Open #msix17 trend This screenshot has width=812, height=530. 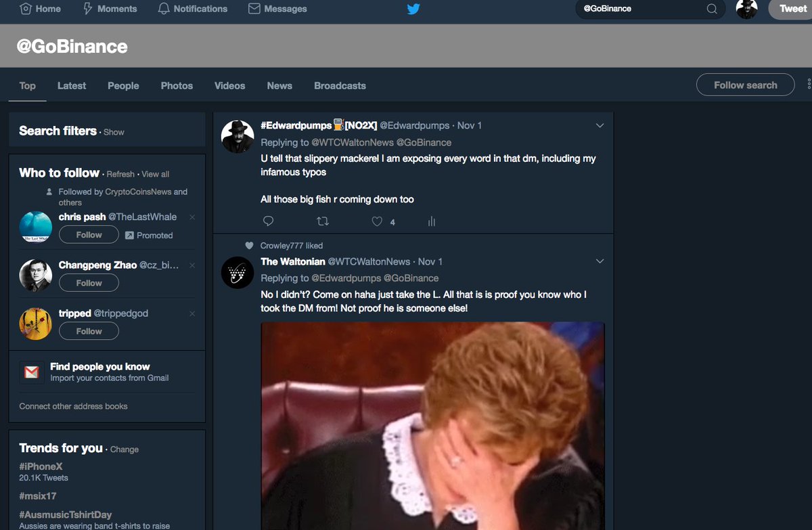tap(38, 496)
